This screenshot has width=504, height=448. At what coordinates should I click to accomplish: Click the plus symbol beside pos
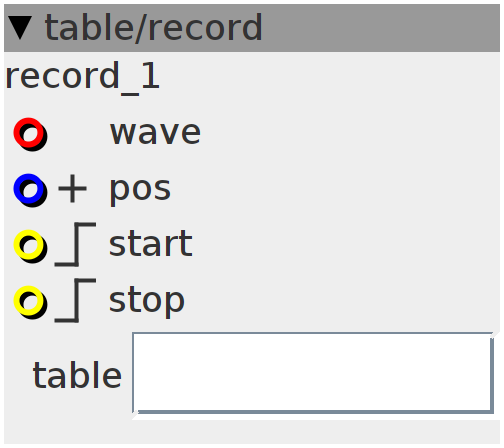click(72, 189)
